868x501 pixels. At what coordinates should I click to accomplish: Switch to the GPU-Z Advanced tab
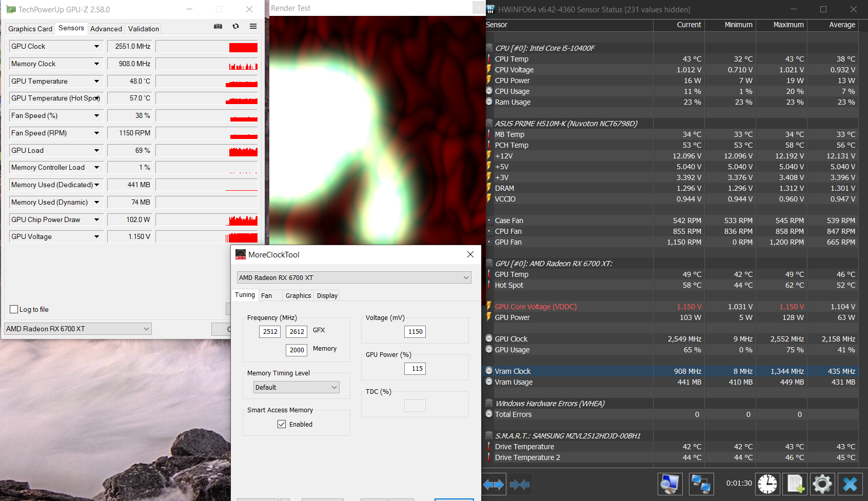coord(106,29)
